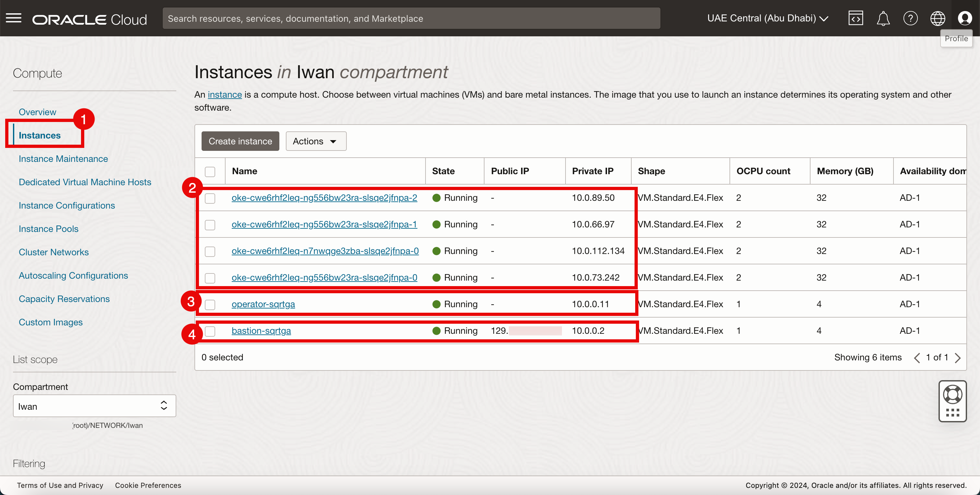This screenshot has height=495, width=980.
Task: Open the bastion-sqrtga instance link
Action: (x=261, y=331)
